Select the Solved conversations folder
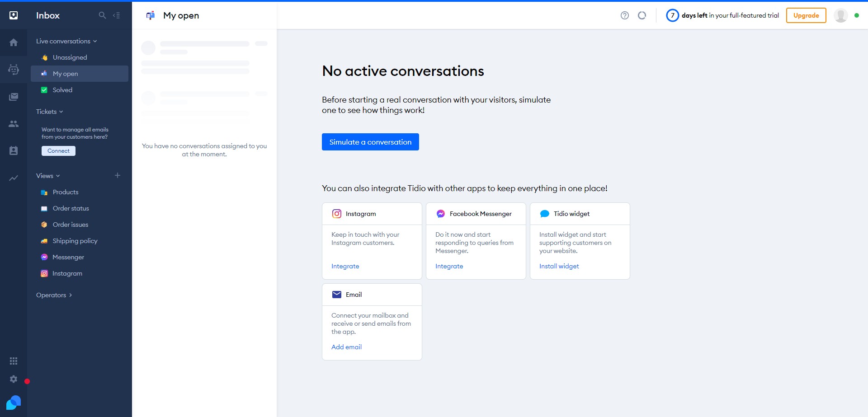This screenshot has height=417, width=868. (x=80, y=90)
